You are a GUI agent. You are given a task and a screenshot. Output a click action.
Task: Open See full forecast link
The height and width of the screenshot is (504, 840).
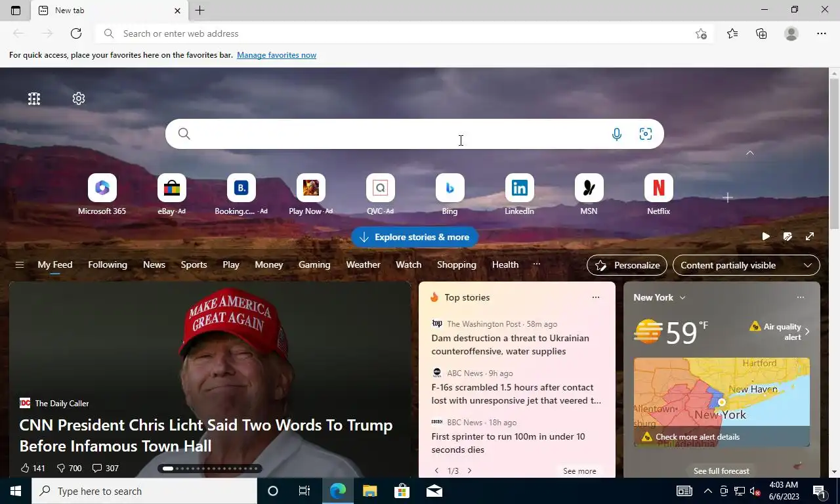tap(721, 471)
